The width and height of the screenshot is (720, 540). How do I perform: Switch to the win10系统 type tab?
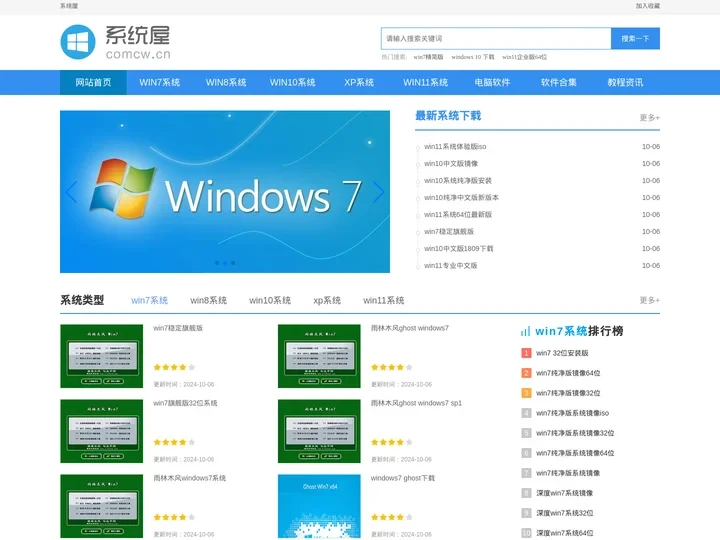point(270,300)
